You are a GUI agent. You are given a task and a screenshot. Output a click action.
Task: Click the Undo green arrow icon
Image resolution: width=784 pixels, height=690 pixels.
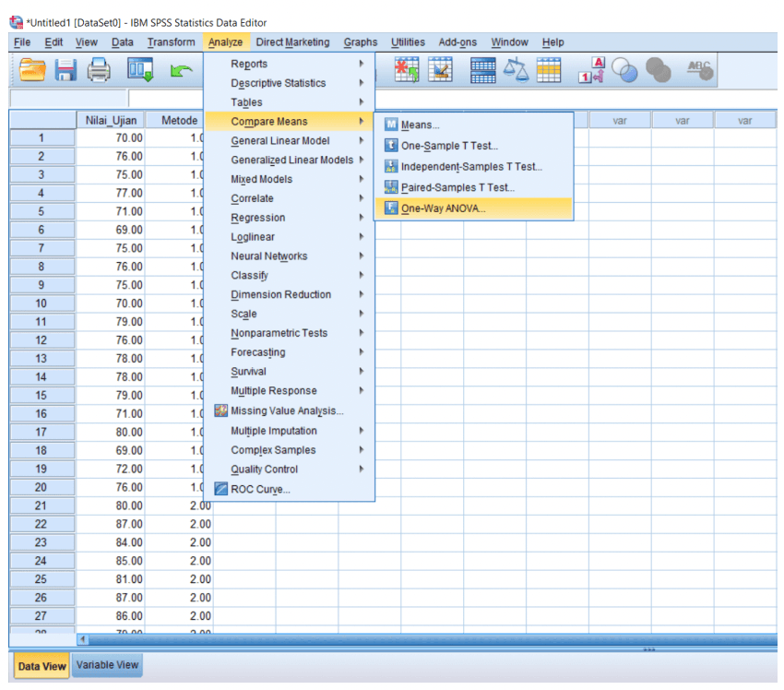click(180, 70)
